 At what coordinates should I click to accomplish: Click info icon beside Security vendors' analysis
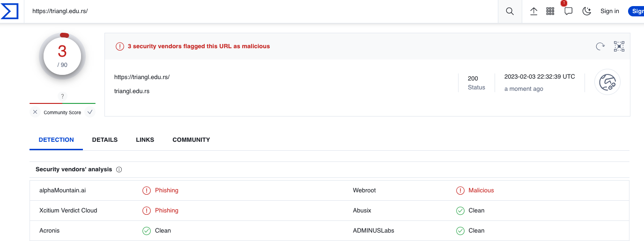[119, 169]
